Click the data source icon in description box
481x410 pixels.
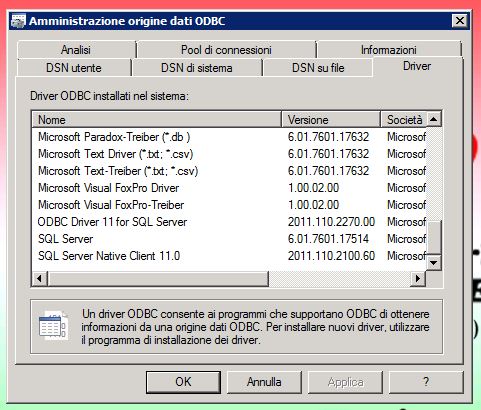(x=53, y=325)
